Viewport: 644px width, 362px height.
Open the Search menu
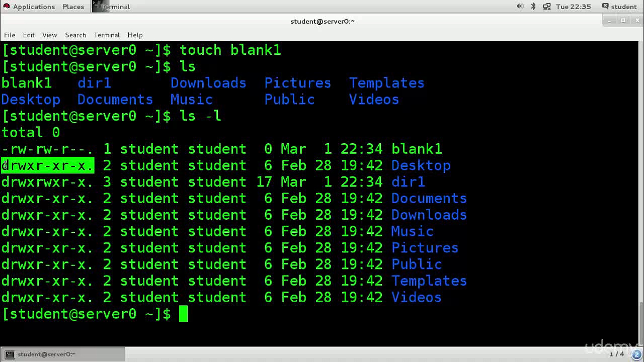coord(75,35)
